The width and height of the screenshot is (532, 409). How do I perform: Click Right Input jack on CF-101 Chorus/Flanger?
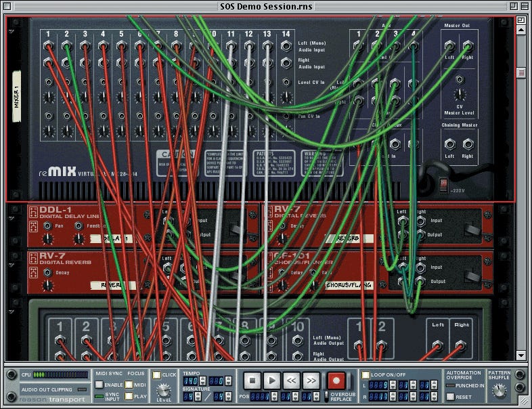coord(420,268)
